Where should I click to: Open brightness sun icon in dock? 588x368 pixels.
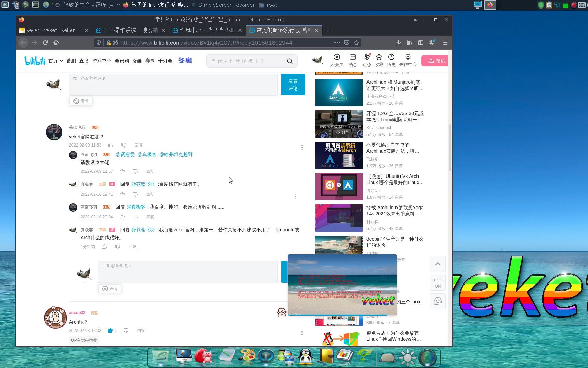coord(407,357)
